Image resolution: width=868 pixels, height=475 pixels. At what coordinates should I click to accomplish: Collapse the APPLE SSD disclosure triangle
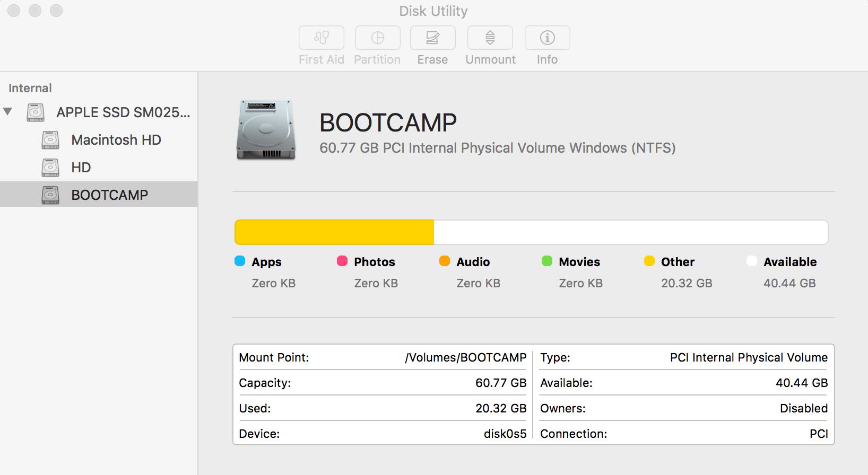7,112
